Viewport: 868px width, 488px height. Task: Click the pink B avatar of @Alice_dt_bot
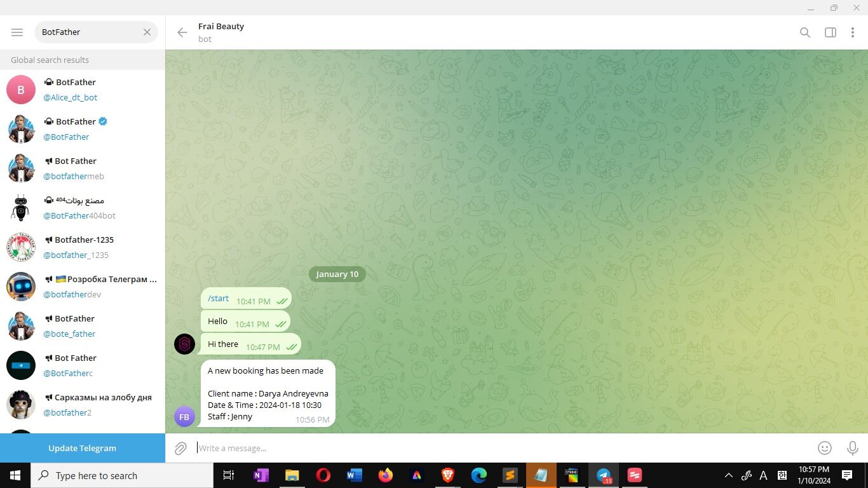[21, 90]
